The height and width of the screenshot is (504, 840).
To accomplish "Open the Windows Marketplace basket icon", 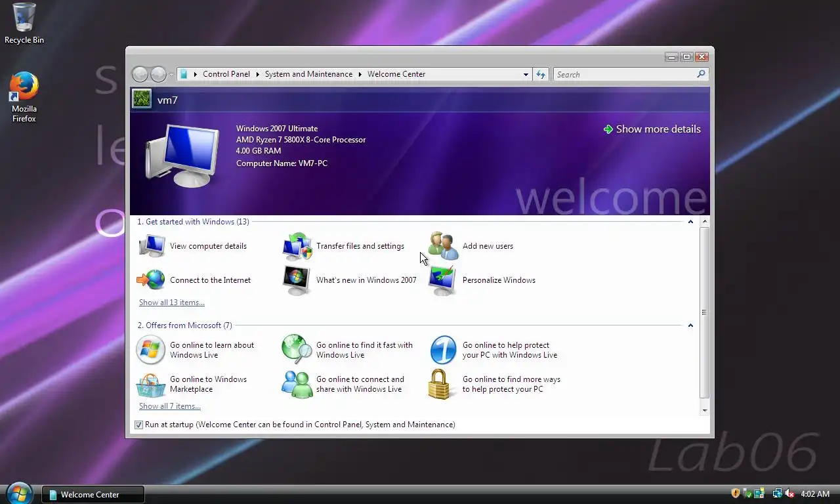I will (x=151, y=385).
